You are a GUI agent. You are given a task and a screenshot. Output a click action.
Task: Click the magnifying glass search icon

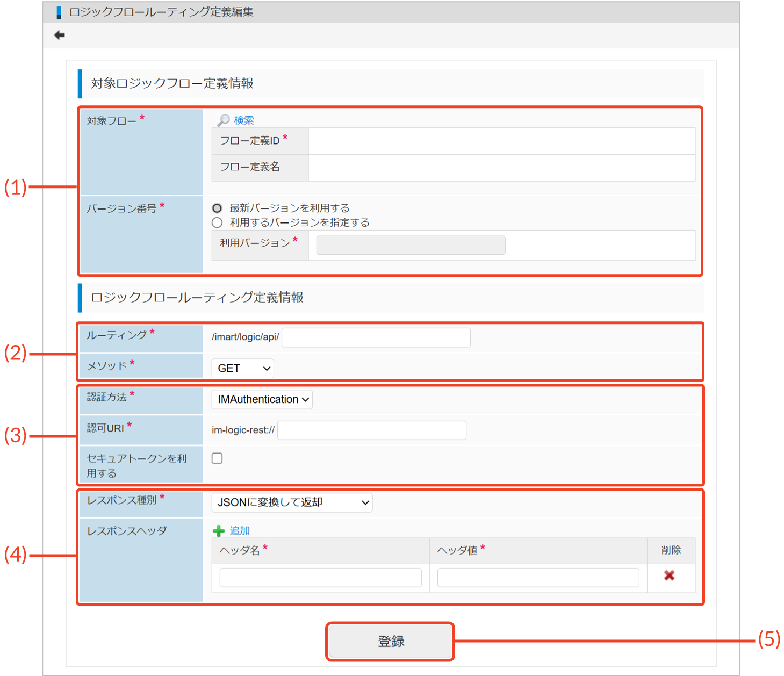(223, 120)
